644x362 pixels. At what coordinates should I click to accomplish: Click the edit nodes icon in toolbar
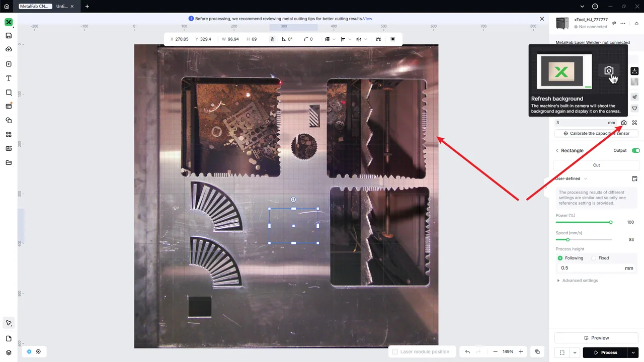[378, 39]
